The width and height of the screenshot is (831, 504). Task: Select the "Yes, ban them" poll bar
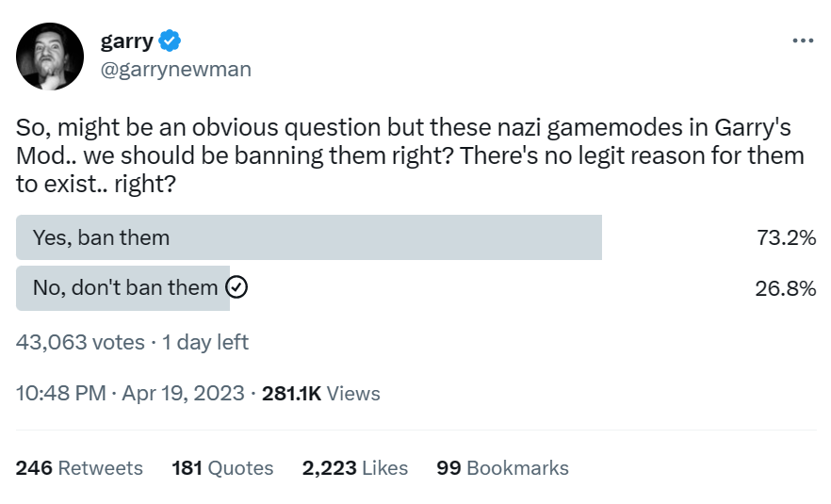309,237
